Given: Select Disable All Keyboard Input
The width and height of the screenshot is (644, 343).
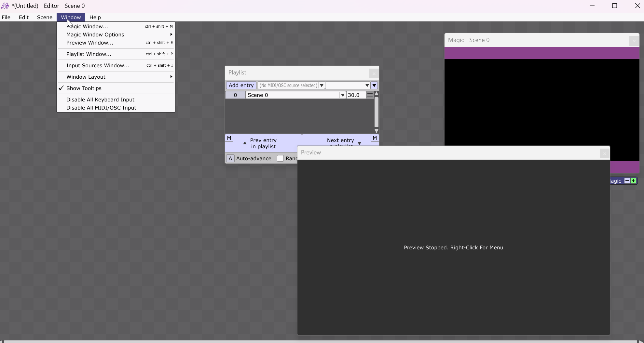Looking at the screenshot, I should 116,99.
